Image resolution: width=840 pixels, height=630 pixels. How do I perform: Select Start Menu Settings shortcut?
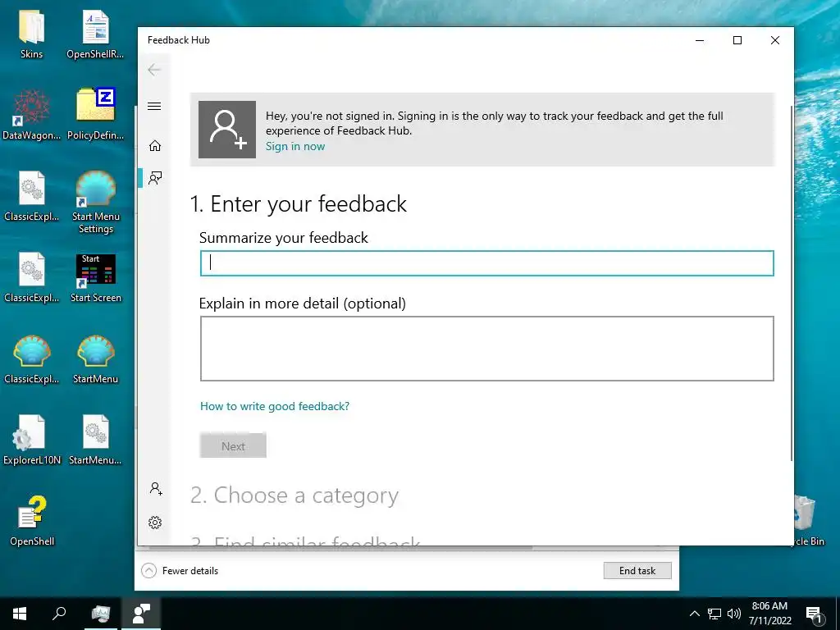click(96, 203)
